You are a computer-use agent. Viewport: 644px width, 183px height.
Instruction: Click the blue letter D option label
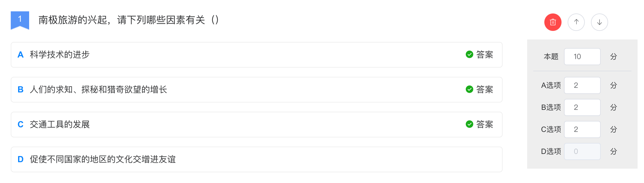pos(21,159)
